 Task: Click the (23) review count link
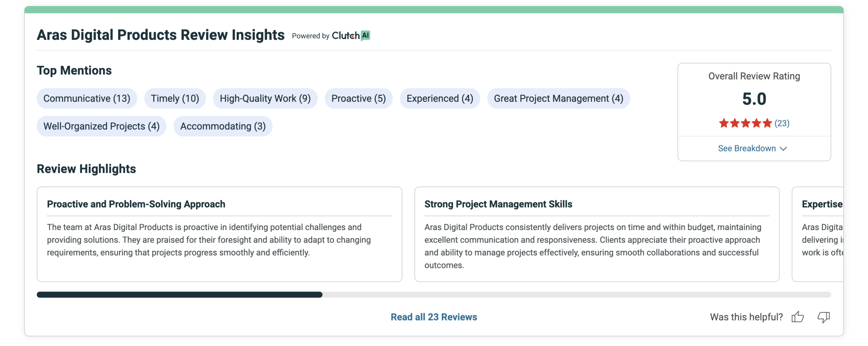(782, 123)
